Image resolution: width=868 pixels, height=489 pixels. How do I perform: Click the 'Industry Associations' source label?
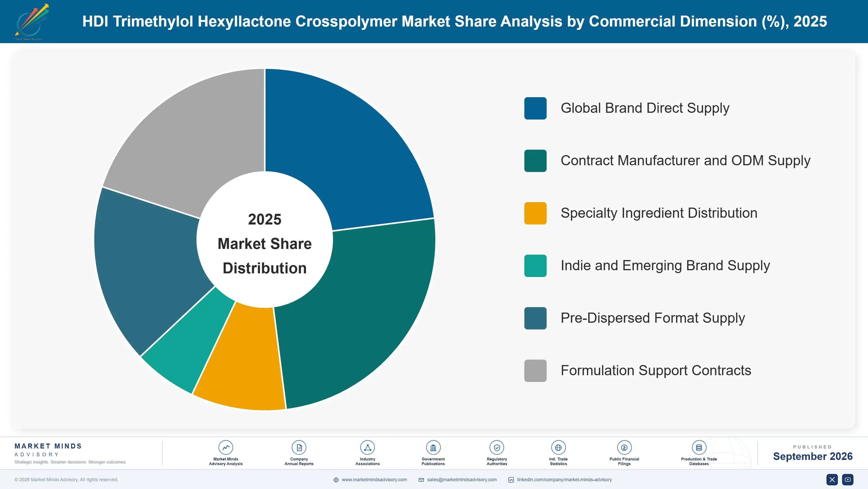pyautogui.click(x=367, y=461)
